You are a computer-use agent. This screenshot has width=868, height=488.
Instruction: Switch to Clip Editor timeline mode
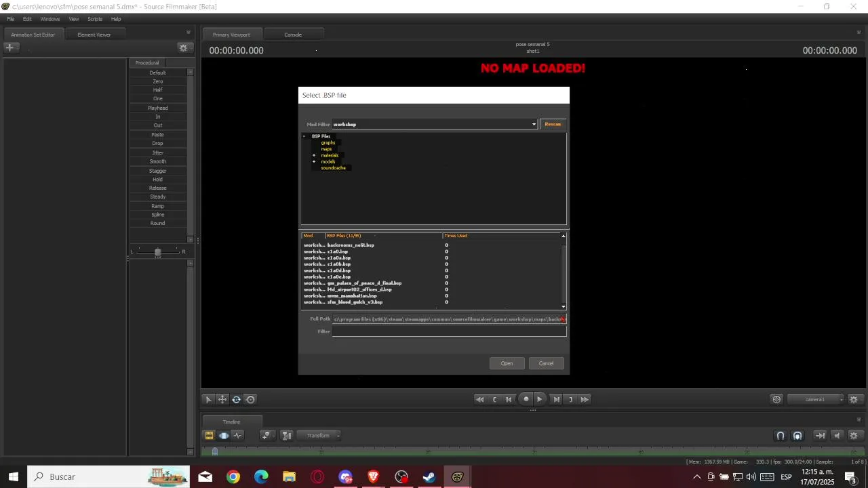(209, 436)
